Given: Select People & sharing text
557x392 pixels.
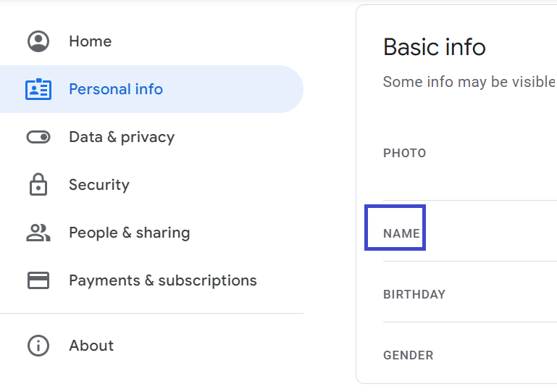Looking at the screenshot, I should click(x=130, y=233).
